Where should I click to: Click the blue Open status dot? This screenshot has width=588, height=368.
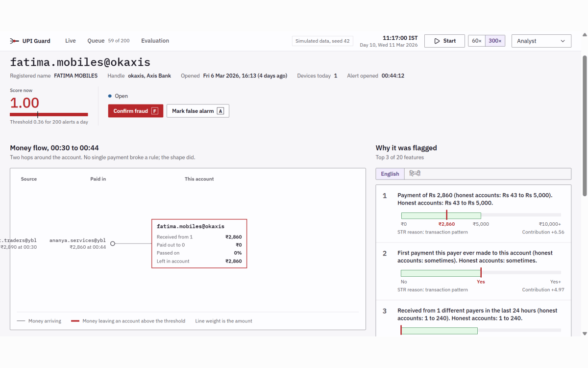[110, 96]
